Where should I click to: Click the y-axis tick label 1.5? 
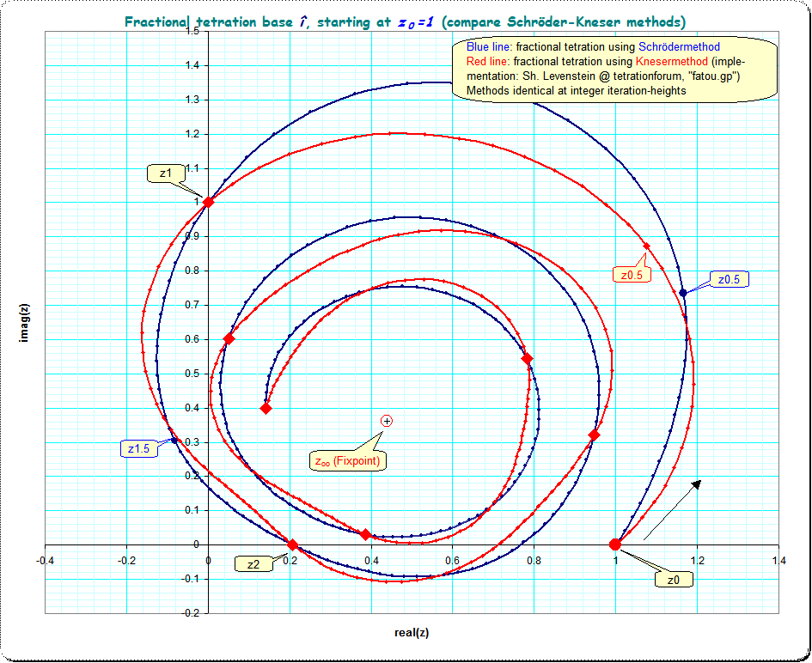[192, 31]
